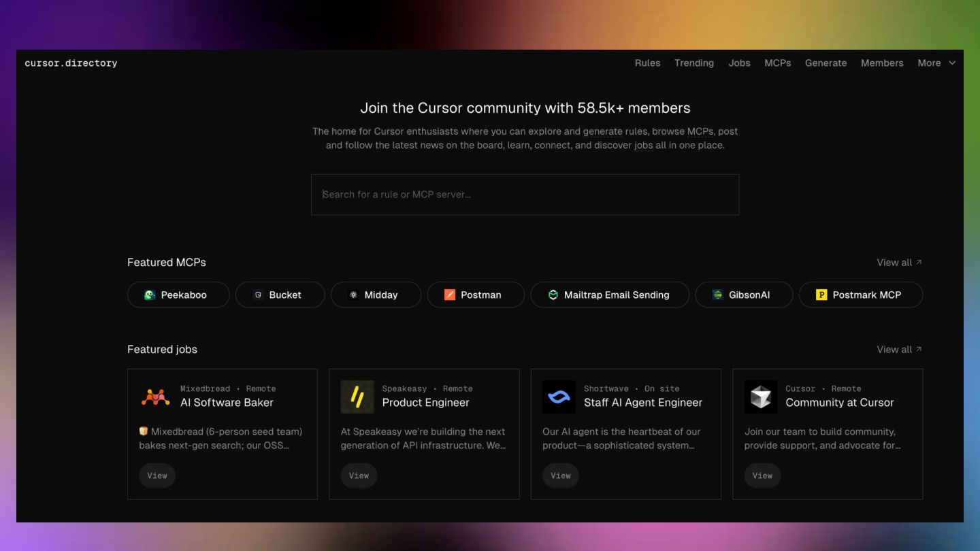Select the Bucket MCP pill
The height and width of the screenshot is (551, 980).
[280, 295]
